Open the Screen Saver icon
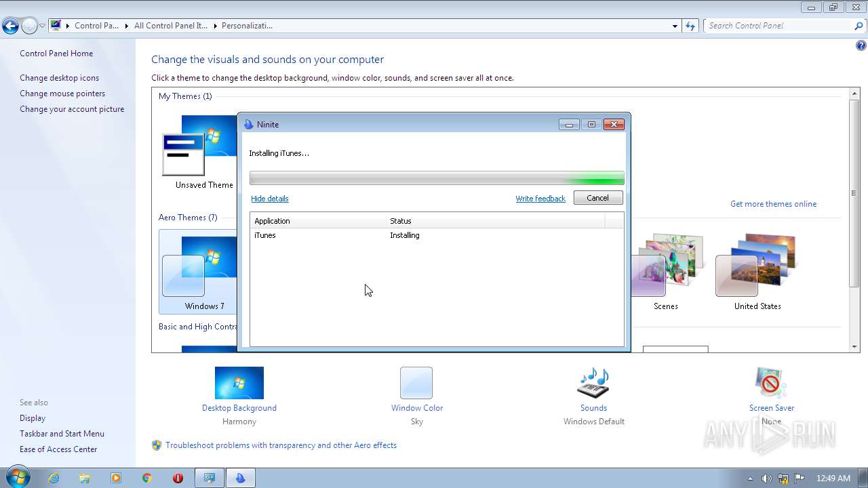This screenshot has width=868, height=488. coord(771,383)
